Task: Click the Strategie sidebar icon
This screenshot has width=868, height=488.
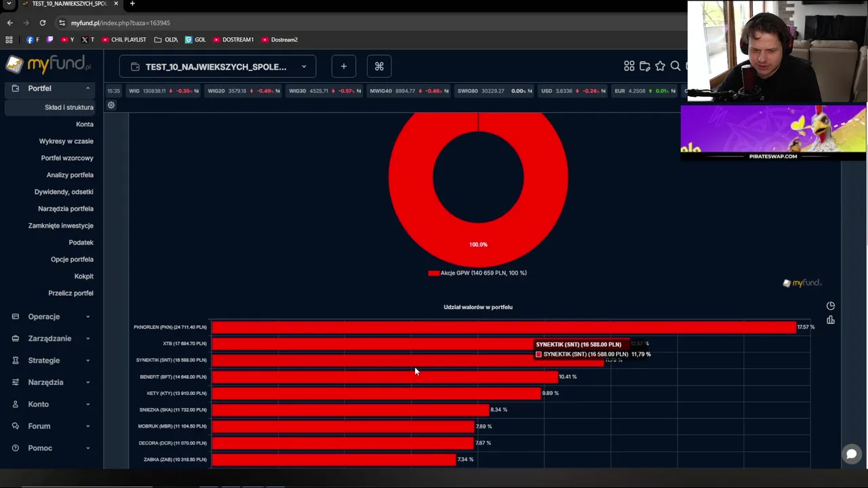Action: tap(15, 361)
